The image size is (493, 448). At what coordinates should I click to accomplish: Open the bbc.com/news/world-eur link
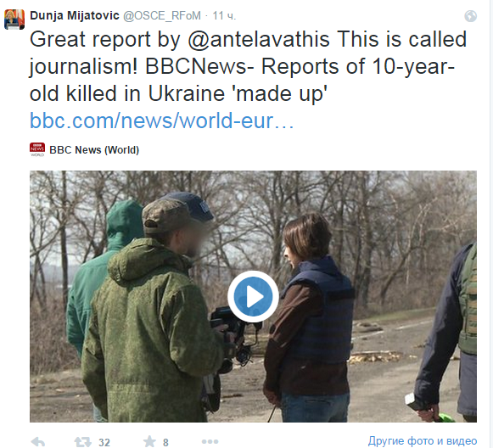[x=161, y=120]
